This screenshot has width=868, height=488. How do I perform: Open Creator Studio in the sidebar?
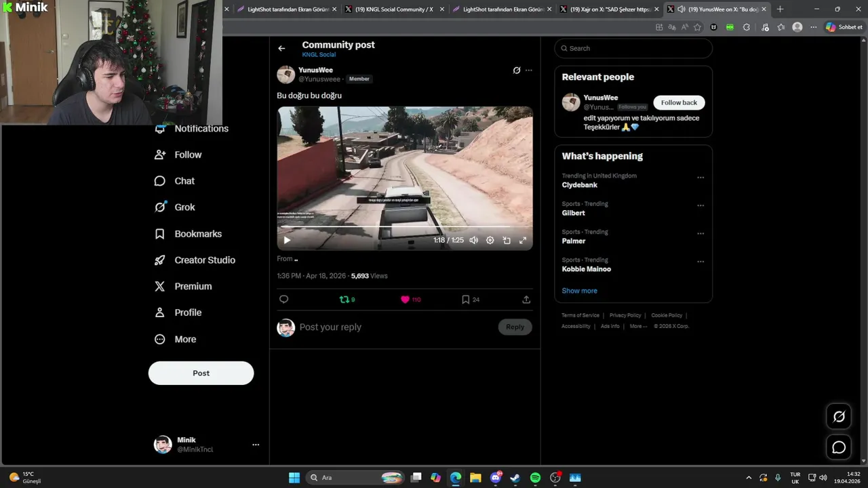[x=195, y=260]
